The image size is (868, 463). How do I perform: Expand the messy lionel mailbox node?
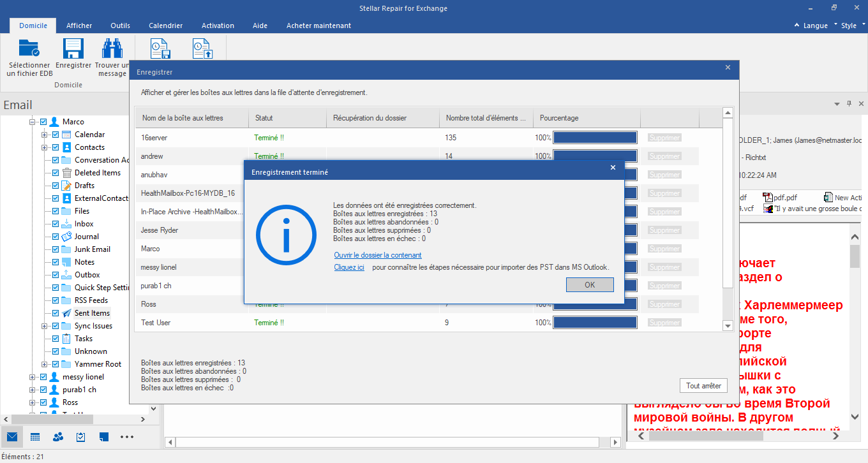click(32, 377)
